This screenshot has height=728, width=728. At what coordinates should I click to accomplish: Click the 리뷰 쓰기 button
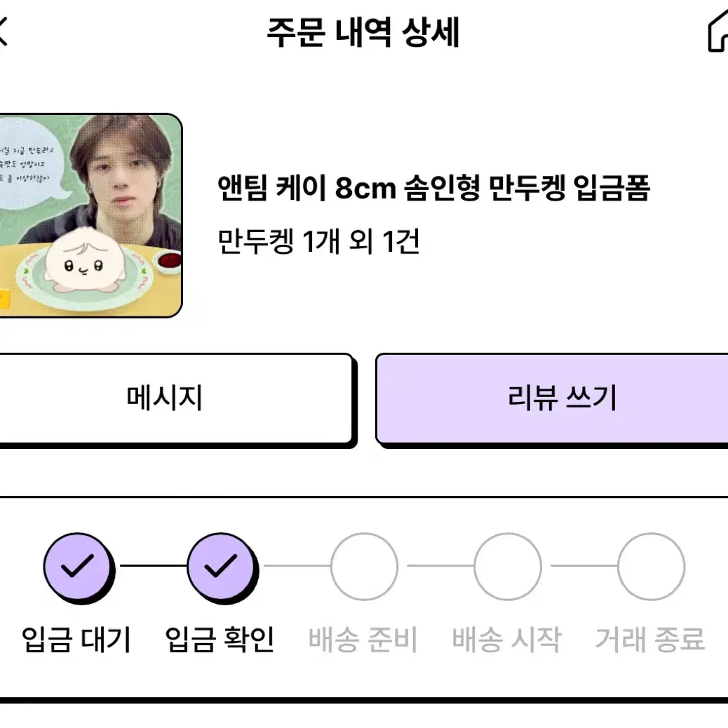(552, 400)
